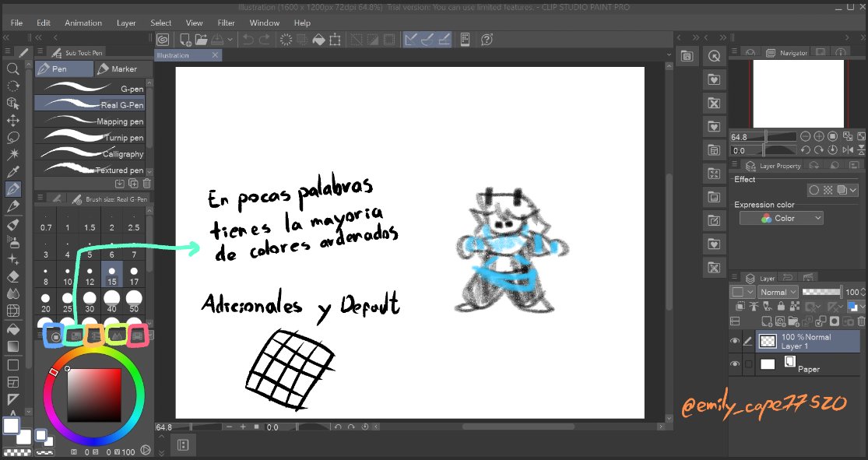Click the main color swatch
Viewport: 868px width, 460px height.
(11, 427)
